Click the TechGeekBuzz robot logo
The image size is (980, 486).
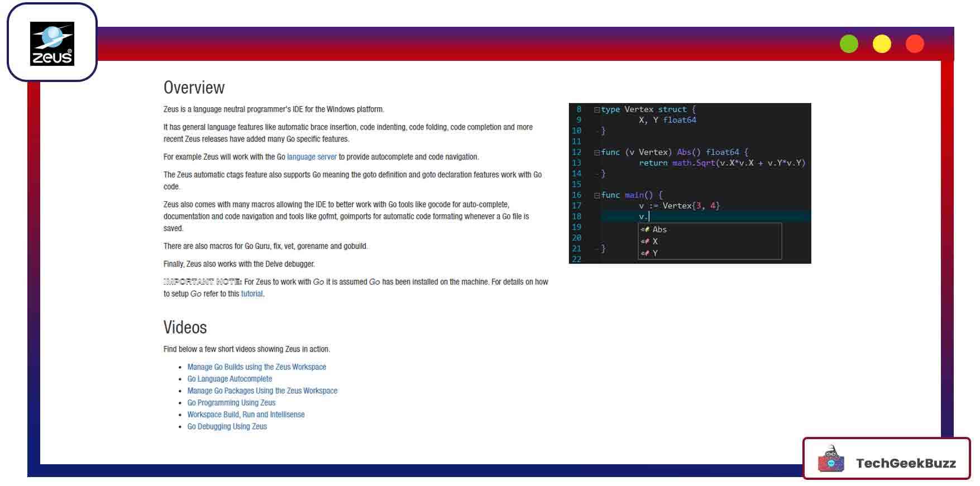click(x=831, y=459)
